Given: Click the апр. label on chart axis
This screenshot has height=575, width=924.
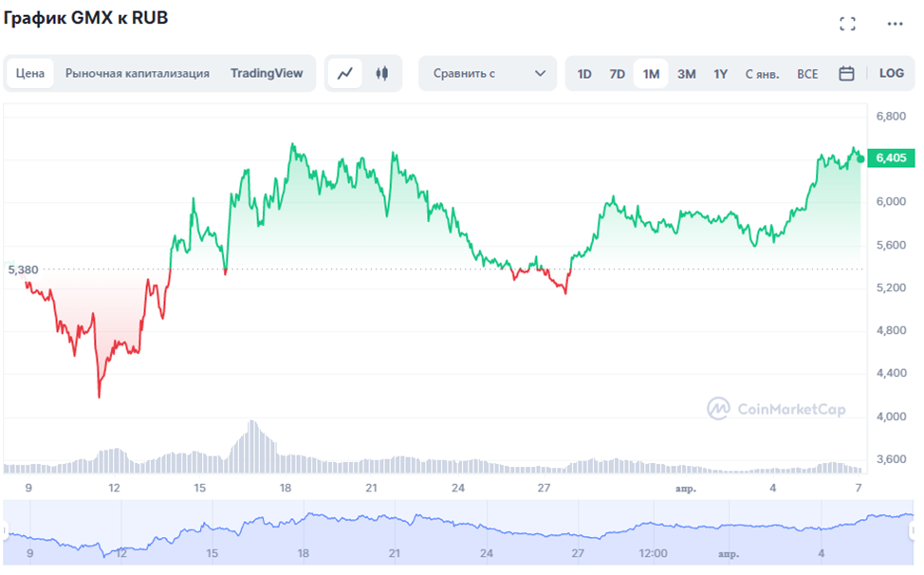Looking at the screenshot, I should pos(685,489).
